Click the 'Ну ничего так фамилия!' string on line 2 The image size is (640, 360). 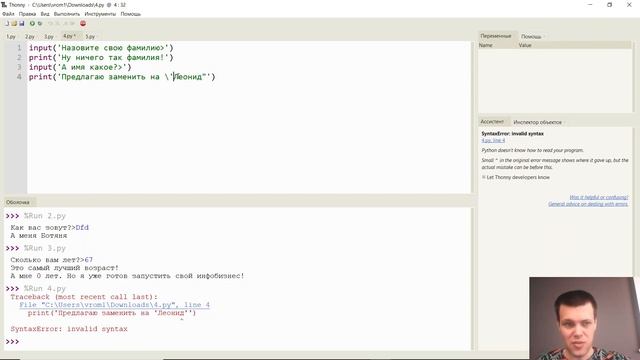click(x=113, y=58)
